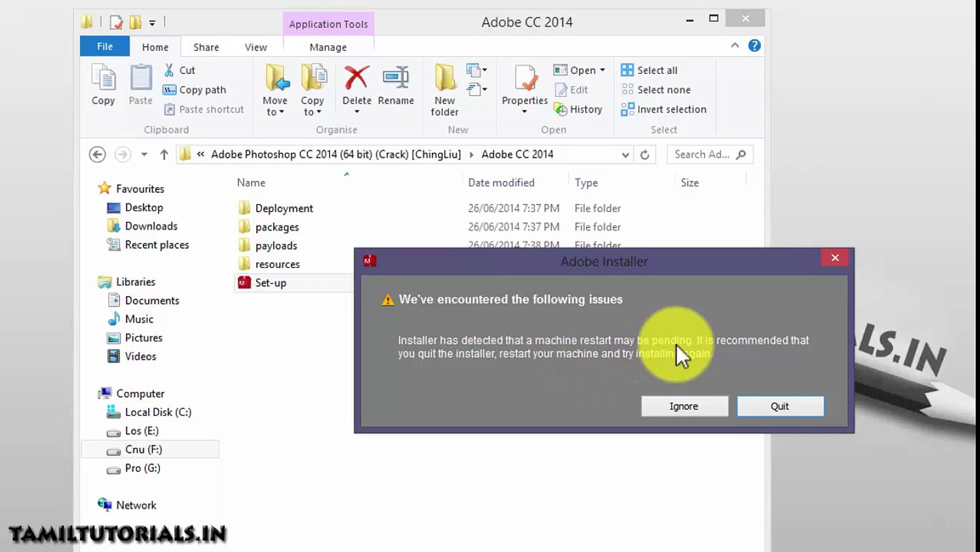This screenshot has width=980, height=552.
Task: Click the Cut scissors command
Action: 179,70
